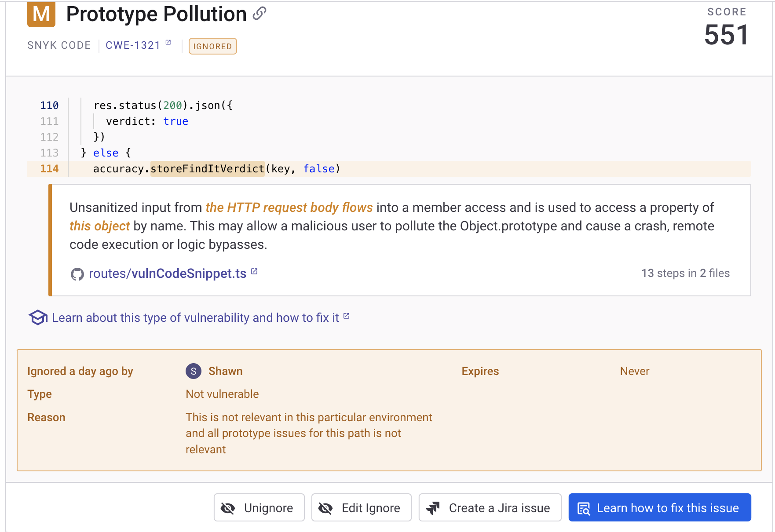This screenshot has width=775, height=532.
Task: Click external link icon after learn link
Action: [x=346, y=316]
